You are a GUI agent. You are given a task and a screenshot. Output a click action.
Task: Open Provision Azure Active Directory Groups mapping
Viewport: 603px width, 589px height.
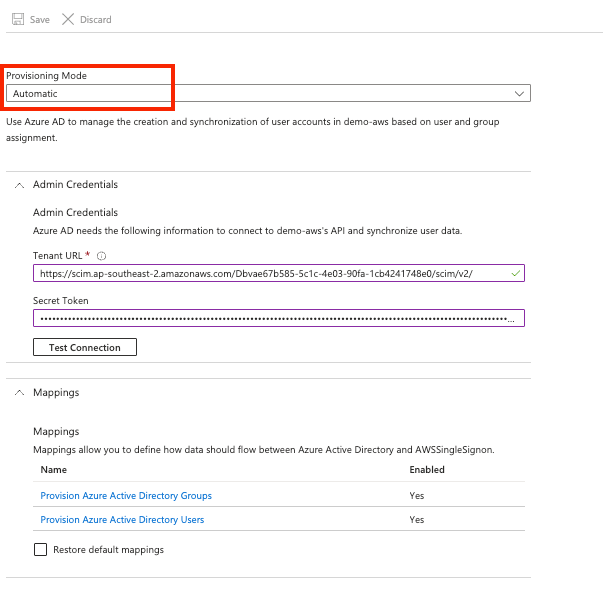(x=126, y=496)
